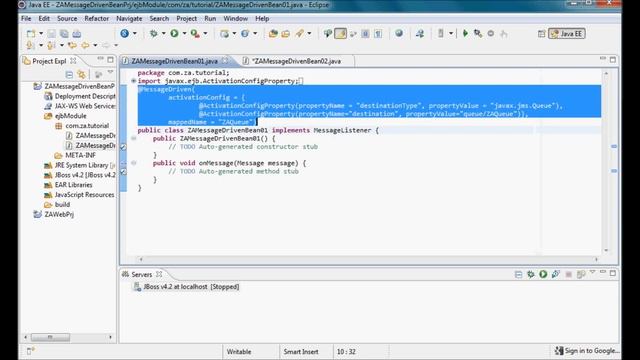Select JBoss v4.2 at localhost server
640x360 pixels.
pyautogui.click(x=186, y=287)
